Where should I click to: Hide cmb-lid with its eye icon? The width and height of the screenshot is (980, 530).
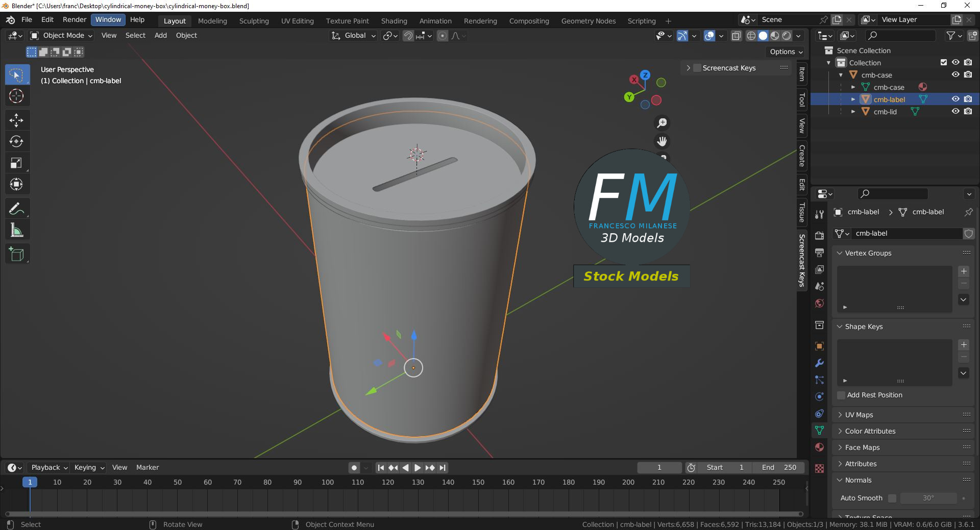[955, 112]
